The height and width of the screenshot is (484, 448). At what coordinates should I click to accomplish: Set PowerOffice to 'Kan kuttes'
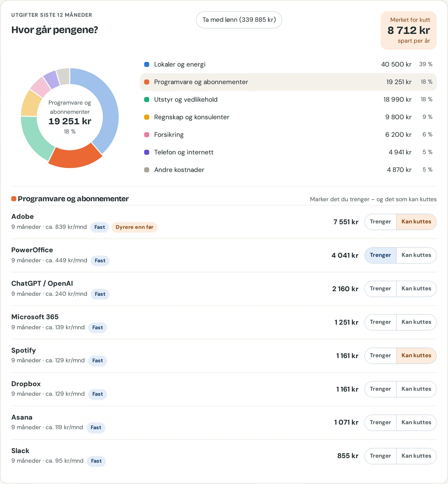416,255
